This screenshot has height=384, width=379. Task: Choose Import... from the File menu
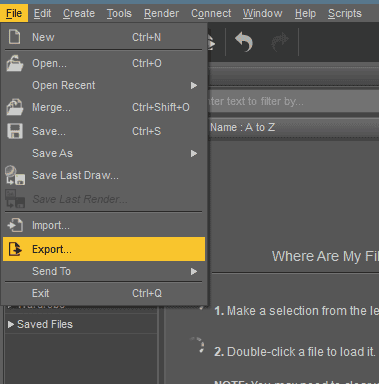coord(104,225)
